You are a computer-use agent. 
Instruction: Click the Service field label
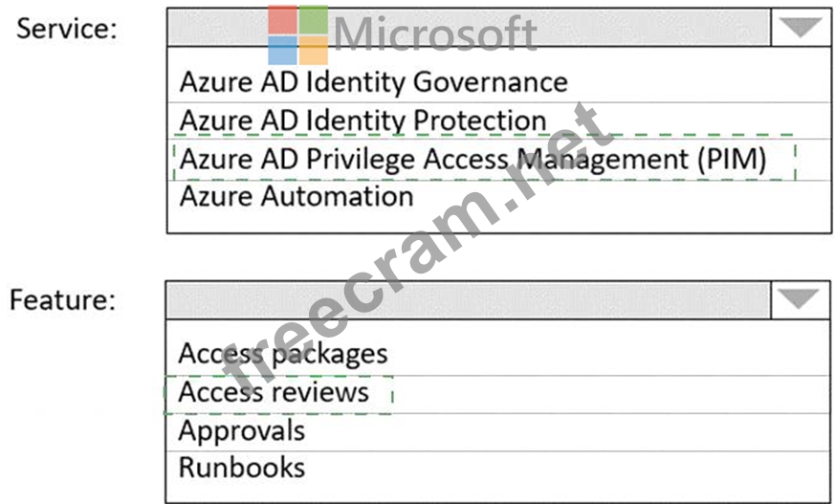tap(66, 28)
